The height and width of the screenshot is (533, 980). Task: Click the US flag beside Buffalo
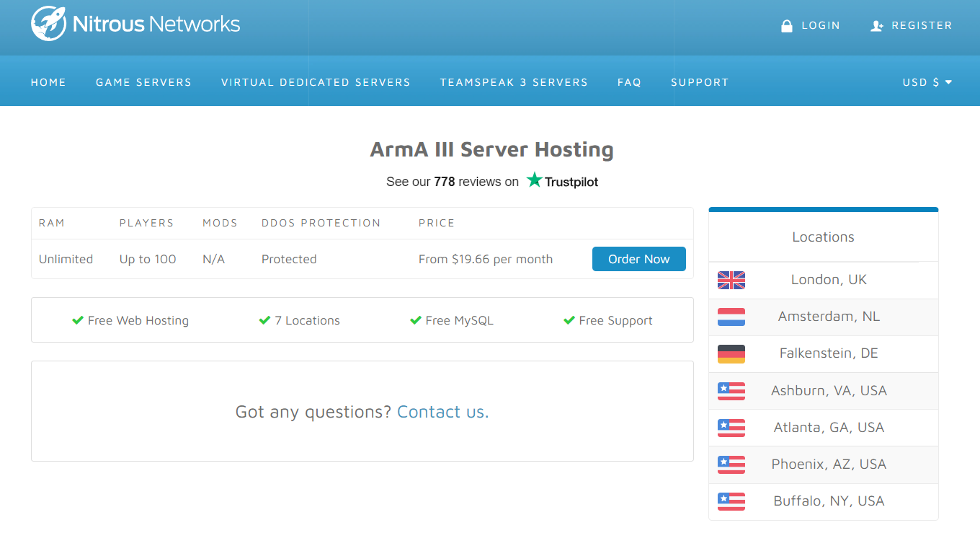point(731,501)
